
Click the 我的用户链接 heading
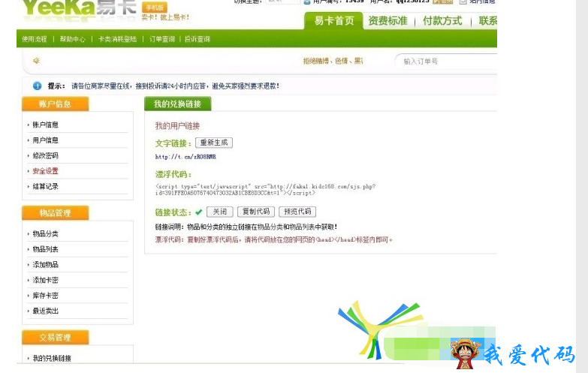[x=177, y=125]
